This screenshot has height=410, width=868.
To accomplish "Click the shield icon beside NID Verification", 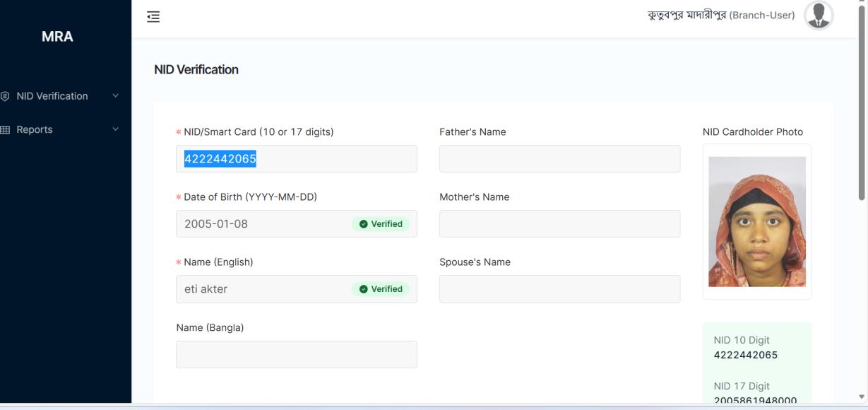I will [6, 96].
